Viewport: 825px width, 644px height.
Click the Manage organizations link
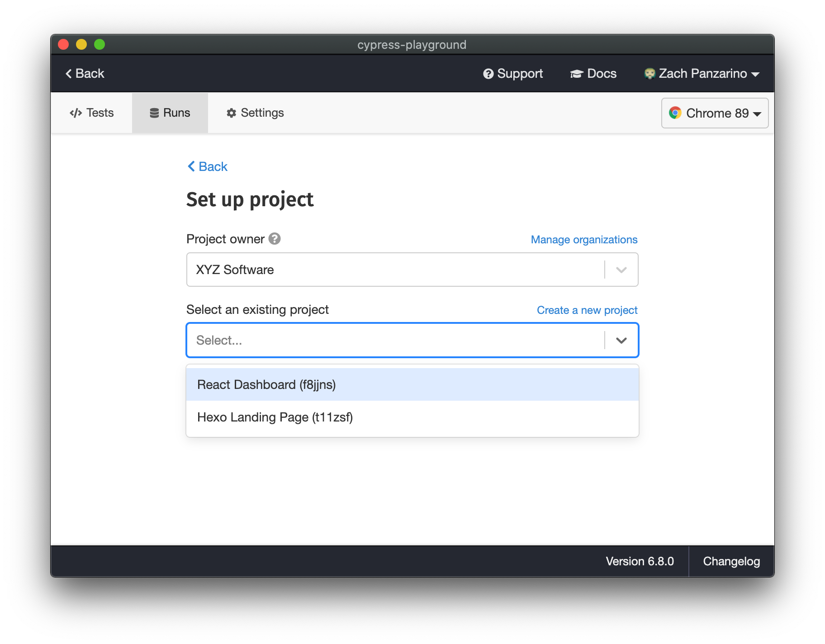pyautogui.click(x=583, y=239)
